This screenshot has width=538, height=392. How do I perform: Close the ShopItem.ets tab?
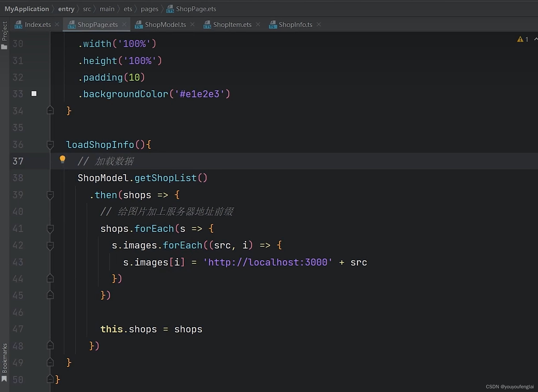pyautogui.click(x=258, y=24)
